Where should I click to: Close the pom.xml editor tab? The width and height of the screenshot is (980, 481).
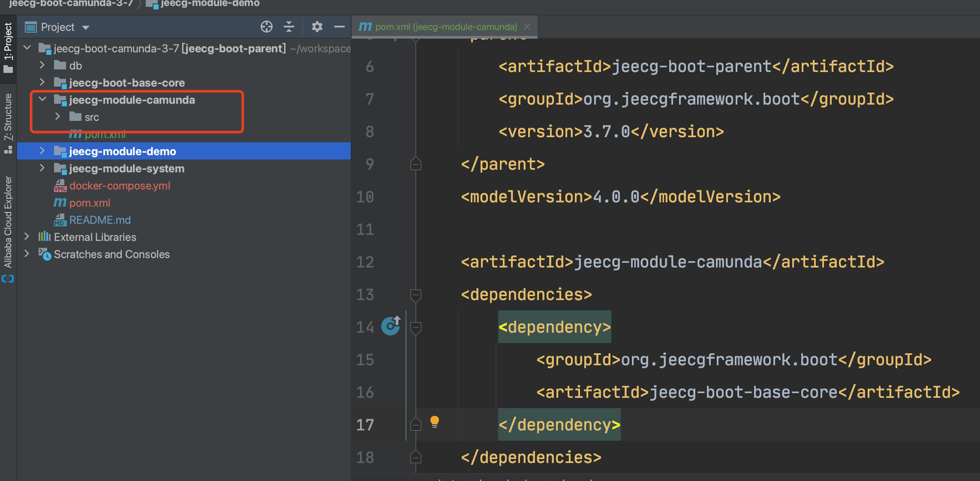(527, 27)
